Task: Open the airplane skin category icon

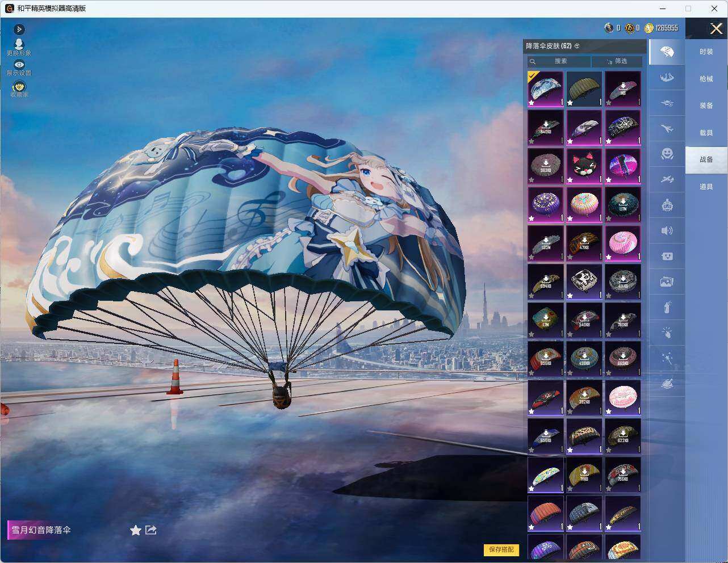Action: [667, 129]
